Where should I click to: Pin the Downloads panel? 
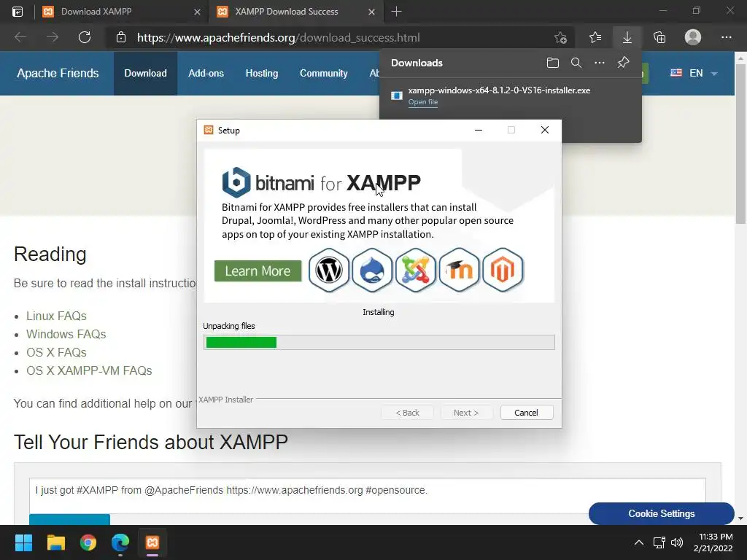point(623,63)
